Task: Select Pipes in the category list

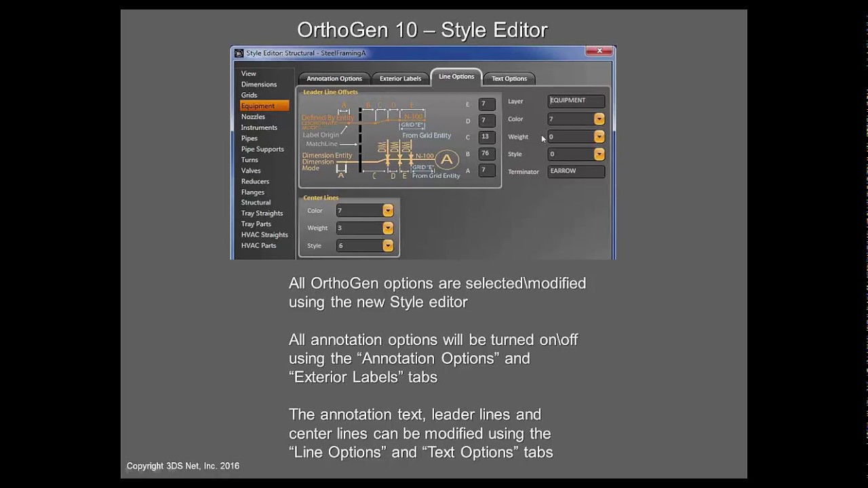Action: [250, 138]
